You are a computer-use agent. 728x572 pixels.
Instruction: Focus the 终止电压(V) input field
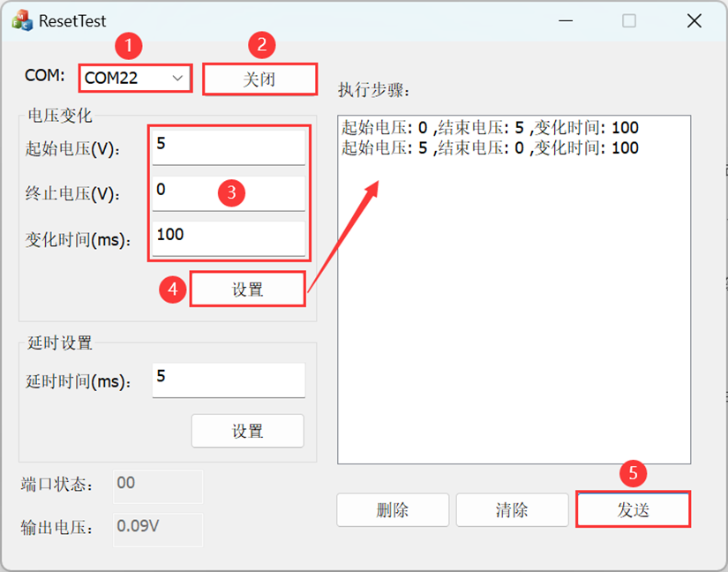click(229, 193)
